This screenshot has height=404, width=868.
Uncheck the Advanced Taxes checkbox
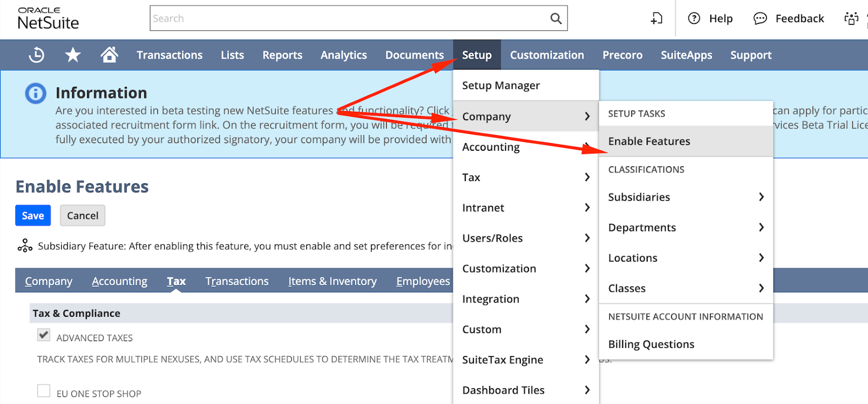pos(44,335)
